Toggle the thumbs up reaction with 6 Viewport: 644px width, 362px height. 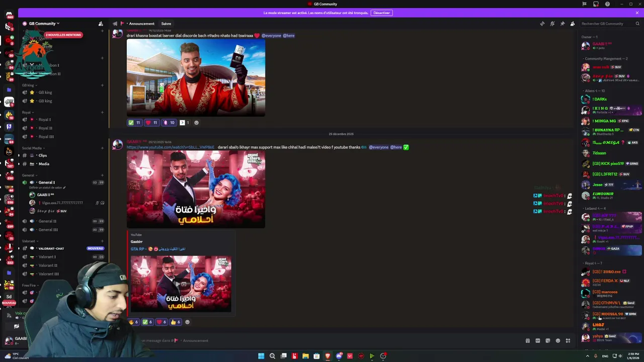click(x=175, y=322)
